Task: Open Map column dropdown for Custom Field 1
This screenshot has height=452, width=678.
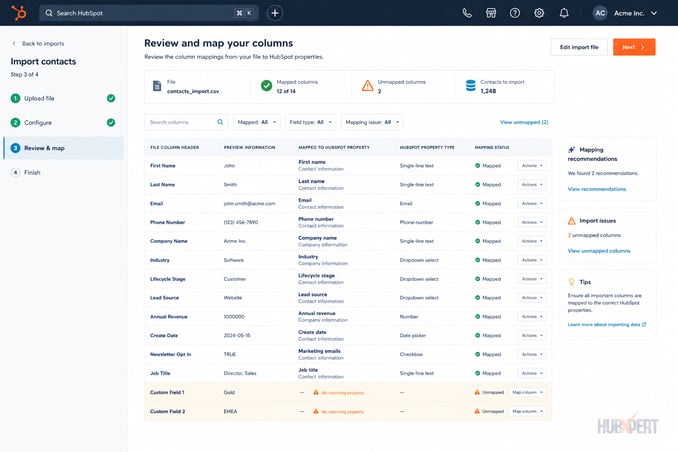Action: (x=527, y=392)
